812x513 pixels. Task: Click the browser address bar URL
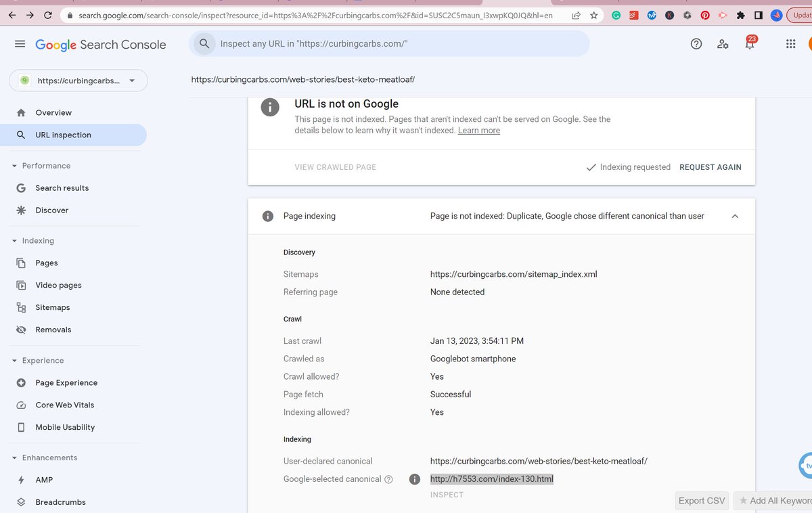(x=315, y=15)
